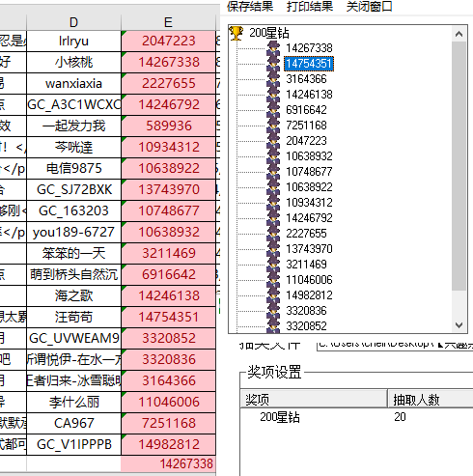473x476 pixels.
Task: Click the avatar icon beside 3211469 in tree
Action: point(273,265)
